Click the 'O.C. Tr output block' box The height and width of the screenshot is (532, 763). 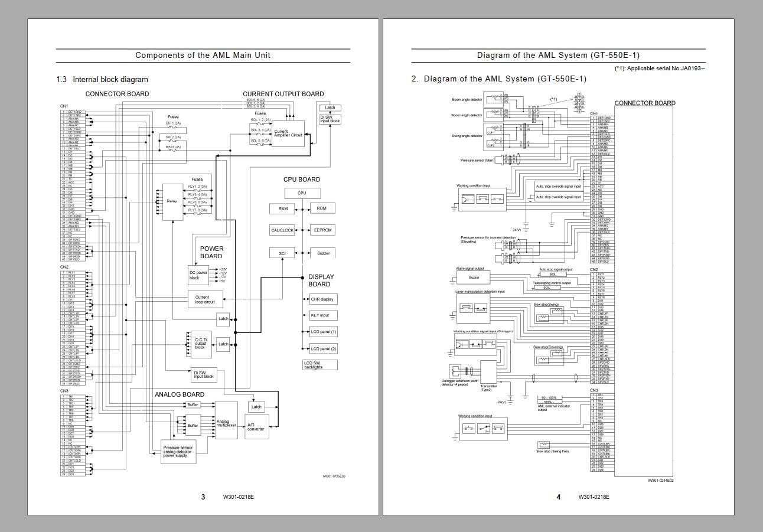click(x=200, y=344)
